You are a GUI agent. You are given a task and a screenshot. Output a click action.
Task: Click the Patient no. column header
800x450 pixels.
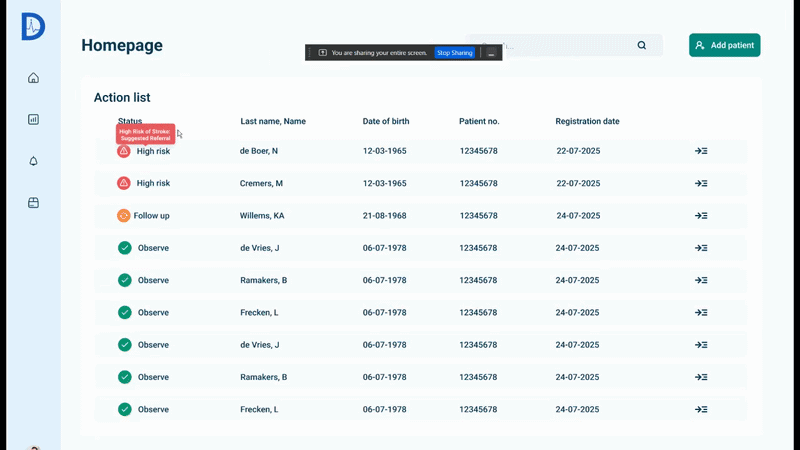[479, 121]
